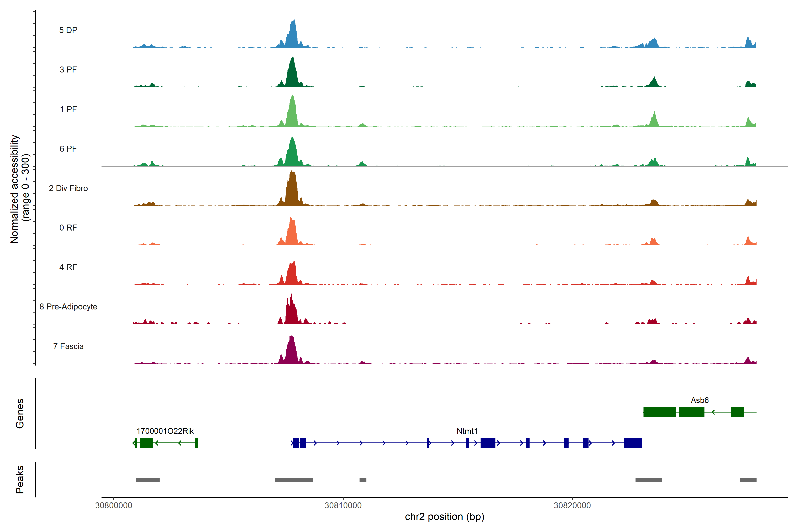Click the 6 PF track label
Screen dimensions: 798x532
click(68, 149)
